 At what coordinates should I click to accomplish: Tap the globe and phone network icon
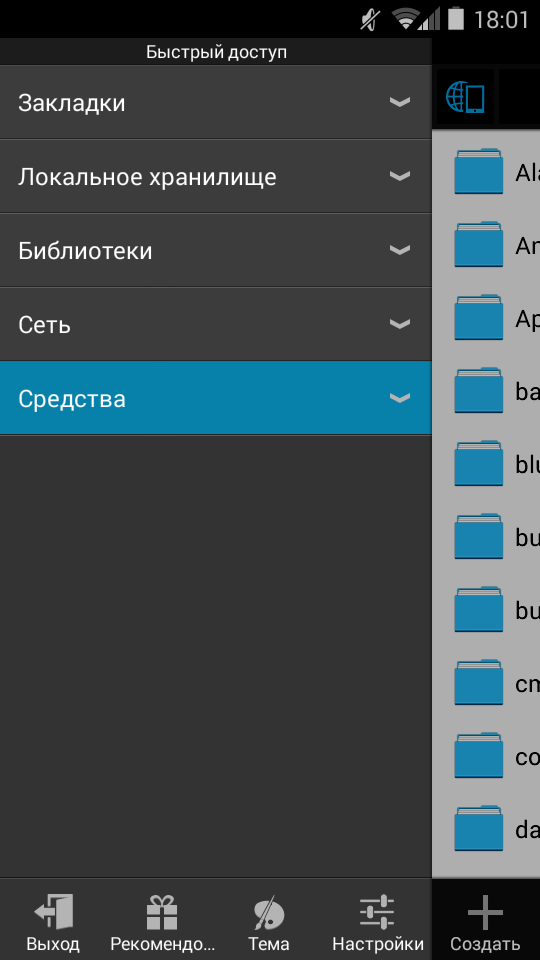(x=465, y=97)
